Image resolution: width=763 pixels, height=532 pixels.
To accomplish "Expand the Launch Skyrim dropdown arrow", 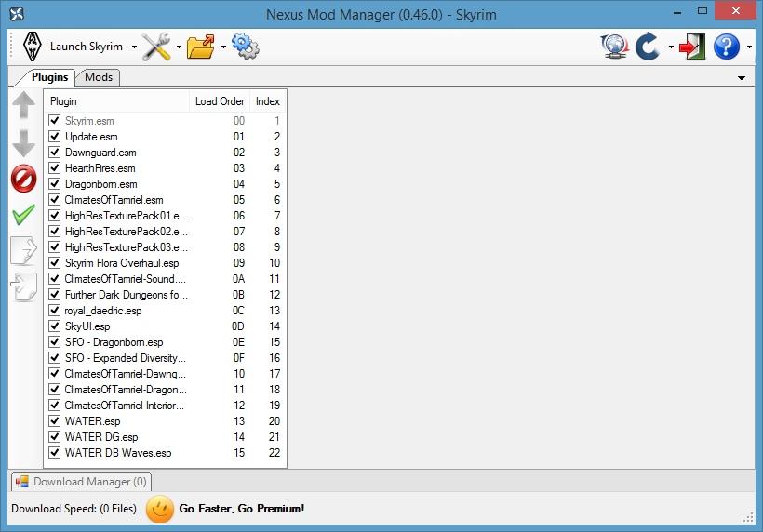I will click(x=134, y=47).
